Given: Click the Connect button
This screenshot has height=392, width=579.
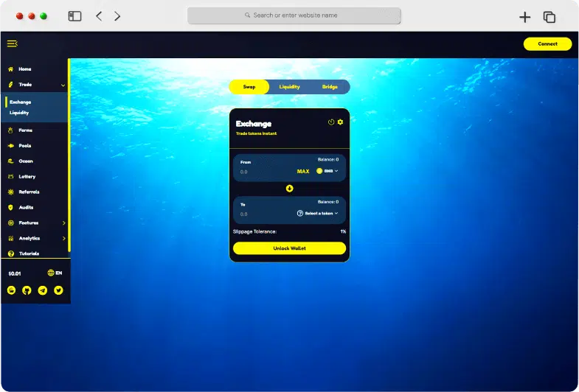Looking at the screenshot, I should (547, 44).
